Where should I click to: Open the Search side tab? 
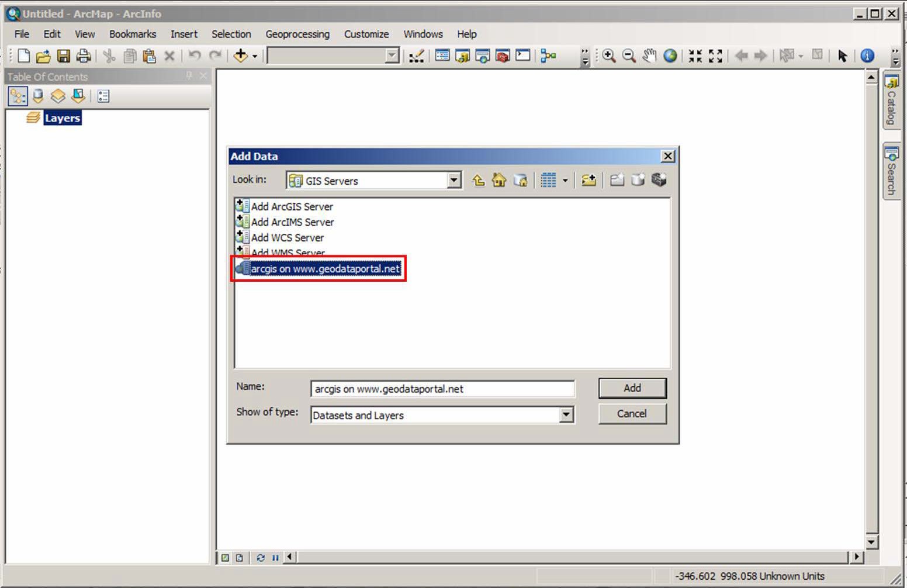coord(891,171)
